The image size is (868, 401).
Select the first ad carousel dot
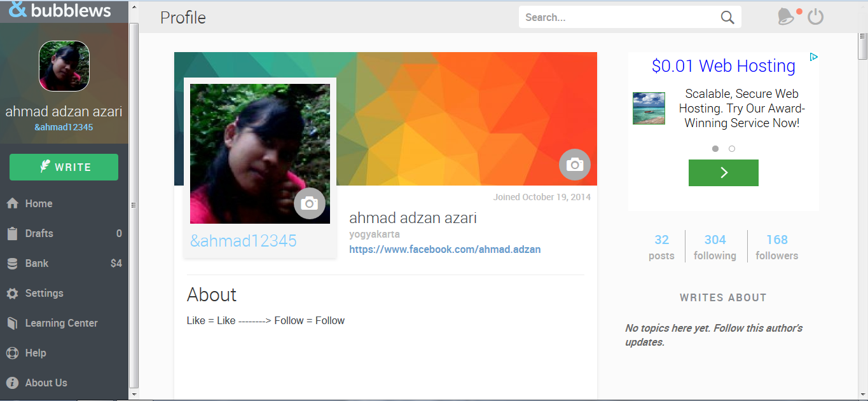[x=715, y=149]
